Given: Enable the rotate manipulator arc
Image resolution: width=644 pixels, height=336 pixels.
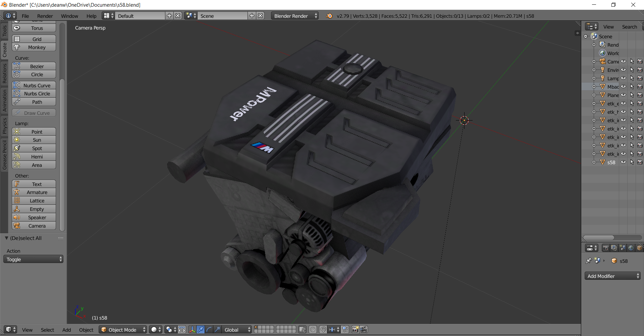Looking at the screenshot, I should click(x=209, y=330).
